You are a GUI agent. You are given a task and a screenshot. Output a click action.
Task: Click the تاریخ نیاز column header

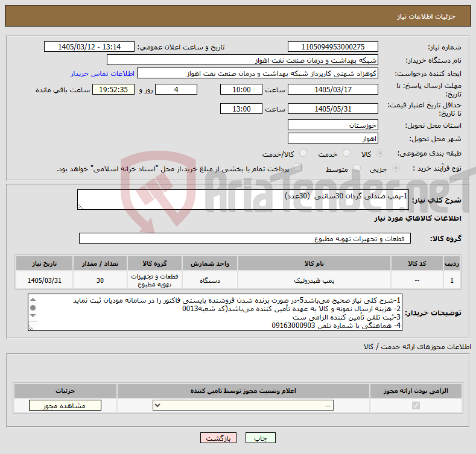[x=44, y=263]
